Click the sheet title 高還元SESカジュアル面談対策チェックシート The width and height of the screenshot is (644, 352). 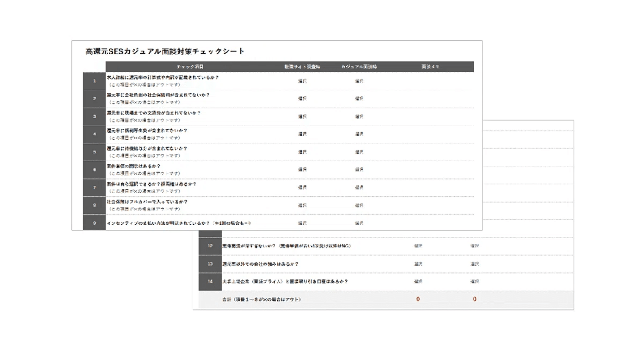tap(165, 51)
